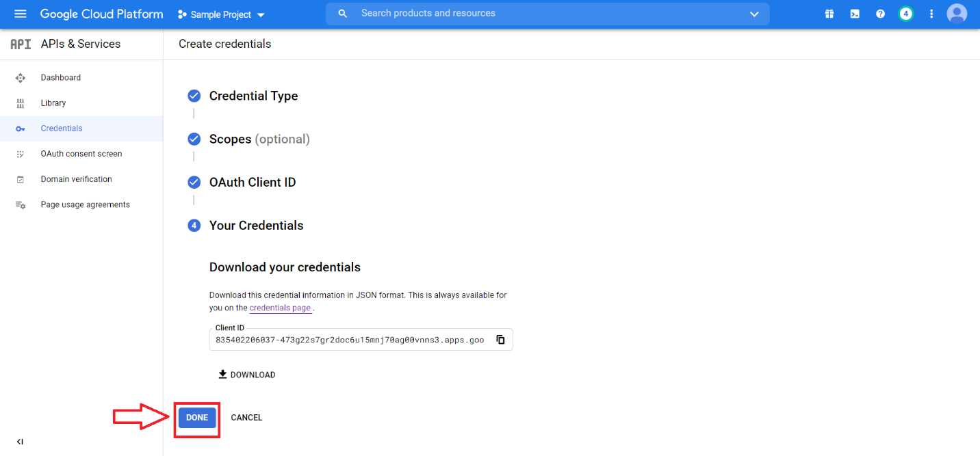Image resolution: width=980 pixels, height=456 pixels.
Task: Open the help question mark icon
Action: click(880, 14)
